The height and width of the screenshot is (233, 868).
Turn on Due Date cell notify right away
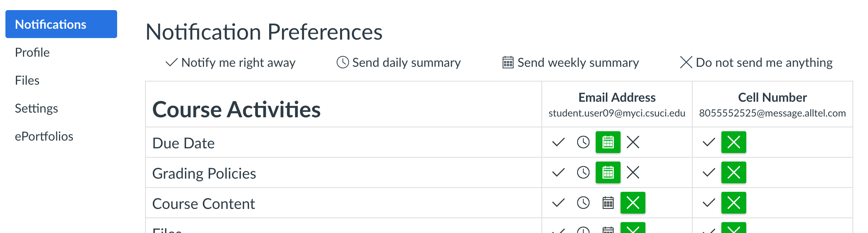point(709,142)
